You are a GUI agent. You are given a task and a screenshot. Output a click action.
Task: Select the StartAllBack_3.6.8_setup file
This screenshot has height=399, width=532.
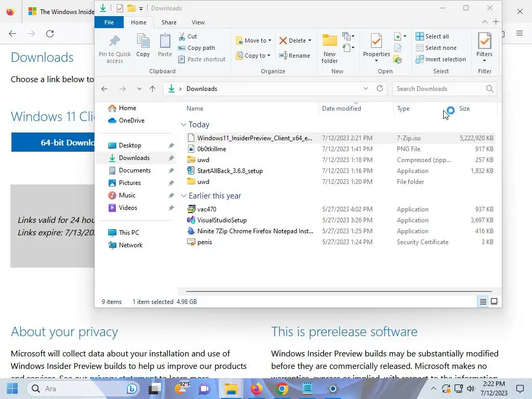click(x=230, y=170)
